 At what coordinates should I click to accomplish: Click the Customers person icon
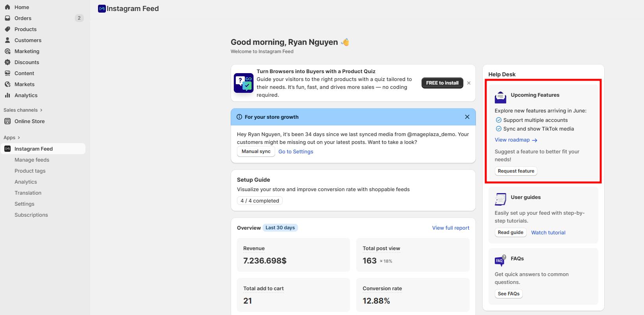(7, 40)
